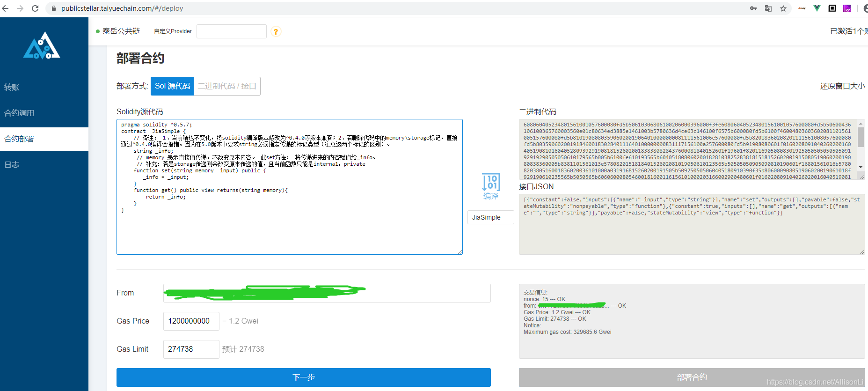Open the green V browser extension

(x=817, y=8)
